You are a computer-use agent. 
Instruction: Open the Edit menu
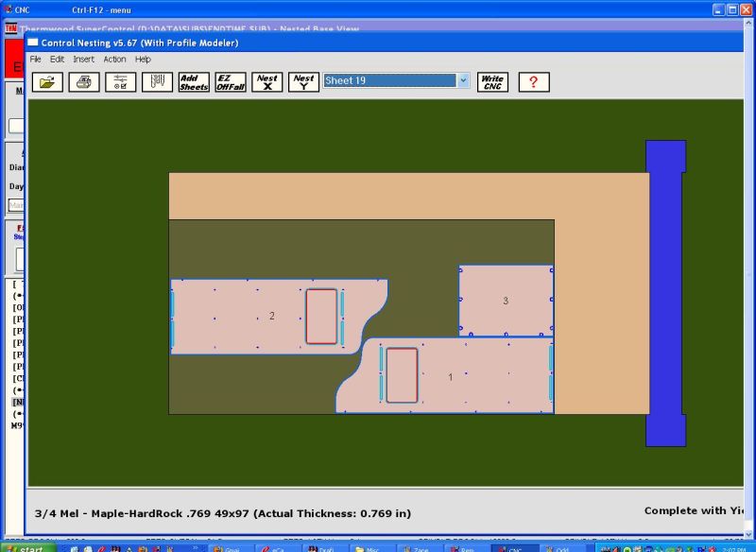click(58, 60)
